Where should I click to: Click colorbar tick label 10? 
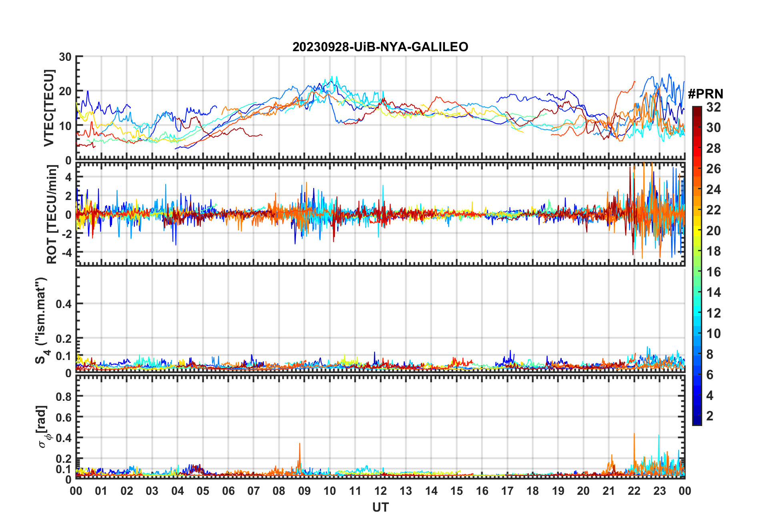(713, 334)
